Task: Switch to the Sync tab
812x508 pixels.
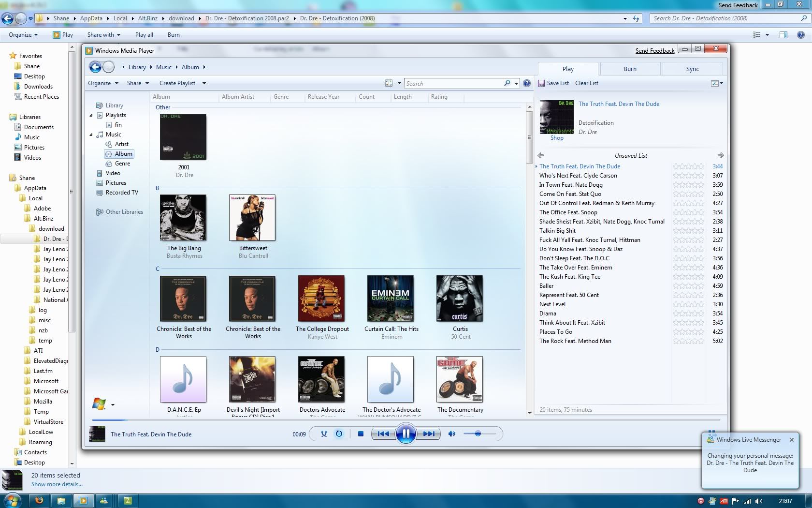Action: [692, 69]
